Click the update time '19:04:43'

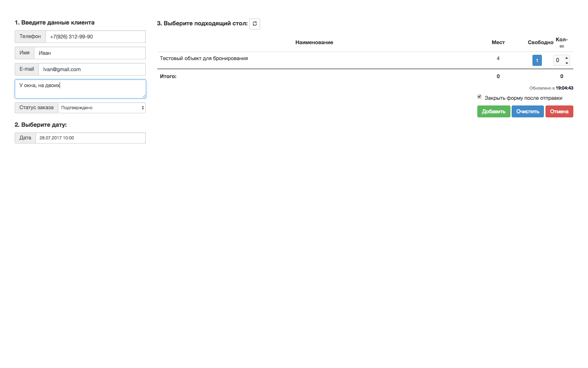click(x=564, y=88)
